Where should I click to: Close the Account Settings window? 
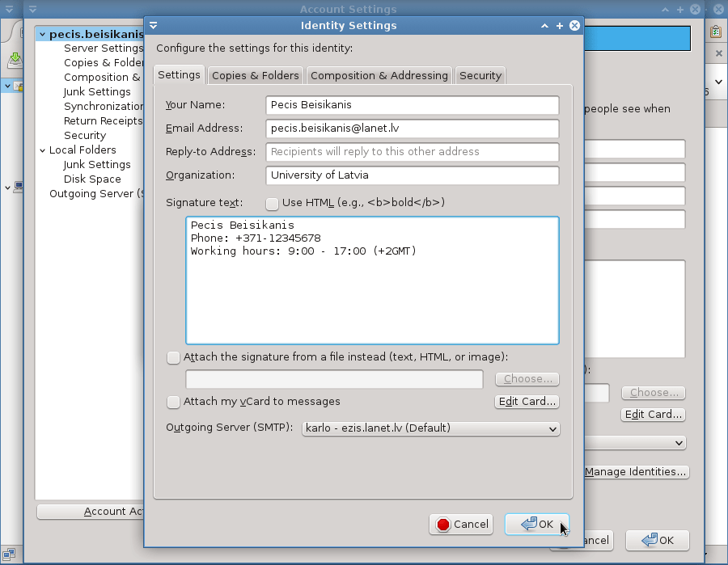tap(695, 9)
